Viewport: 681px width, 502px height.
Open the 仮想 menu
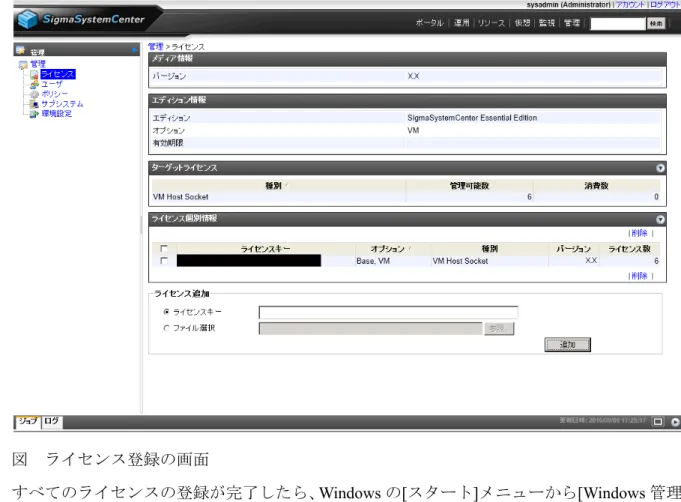pyautogui.click(x=522, y=23)
